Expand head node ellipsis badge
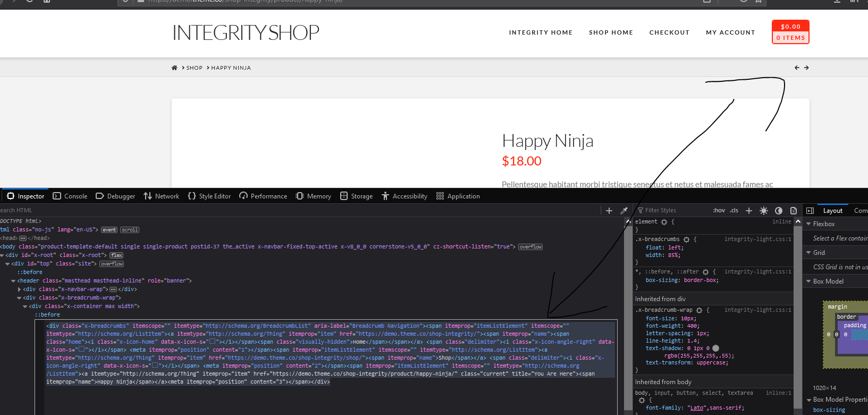This screenshot has height=415, width=868. (x=22, y=238)
